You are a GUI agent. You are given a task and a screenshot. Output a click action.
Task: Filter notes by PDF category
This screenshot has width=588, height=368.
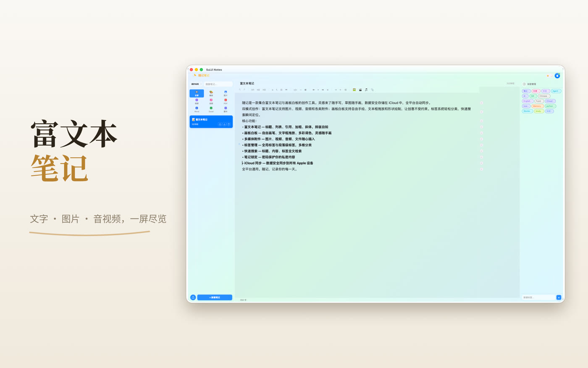pos(226,101)
